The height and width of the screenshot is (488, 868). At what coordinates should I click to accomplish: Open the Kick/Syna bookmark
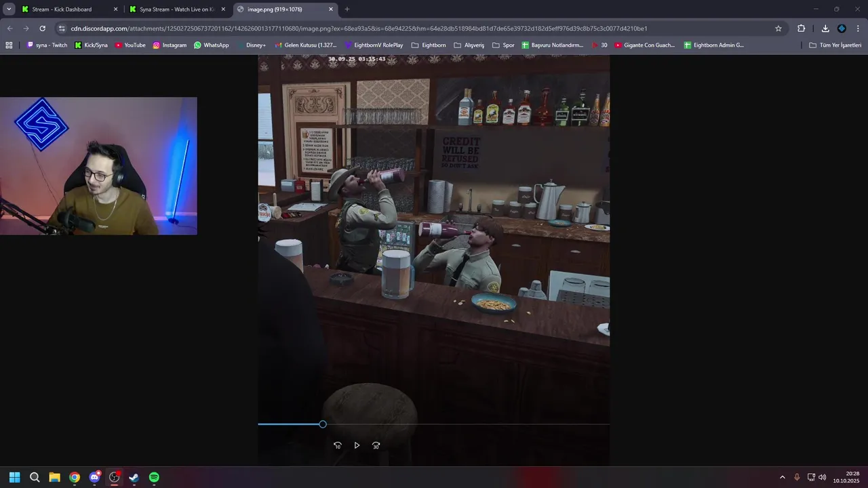click(91, 45)
